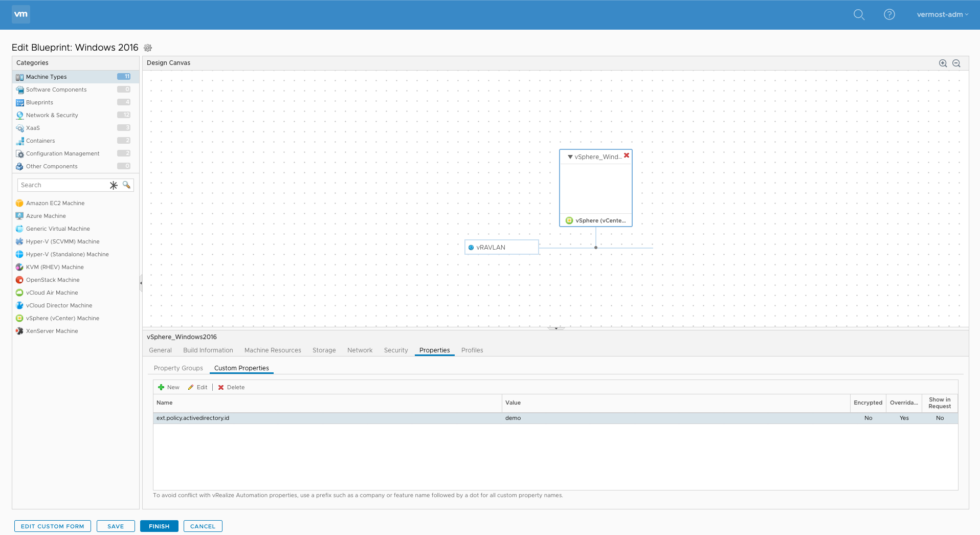The height and width of the screenshot is (535, 980).
Task: Select OpenStack Machine icon
Action: 19,280
